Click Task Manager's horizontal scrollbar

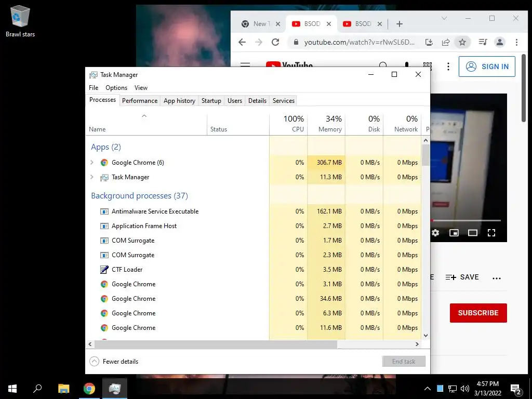click(x=216, y=344)
